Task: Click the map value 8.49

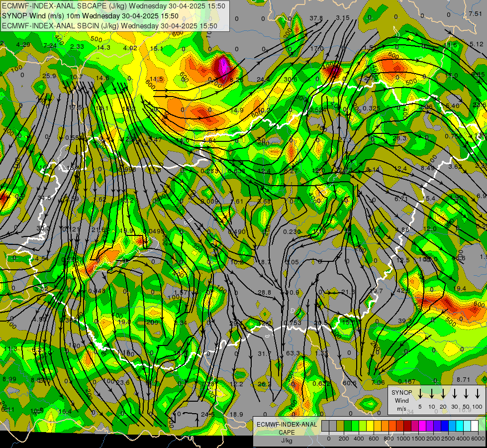Action: 427,168
